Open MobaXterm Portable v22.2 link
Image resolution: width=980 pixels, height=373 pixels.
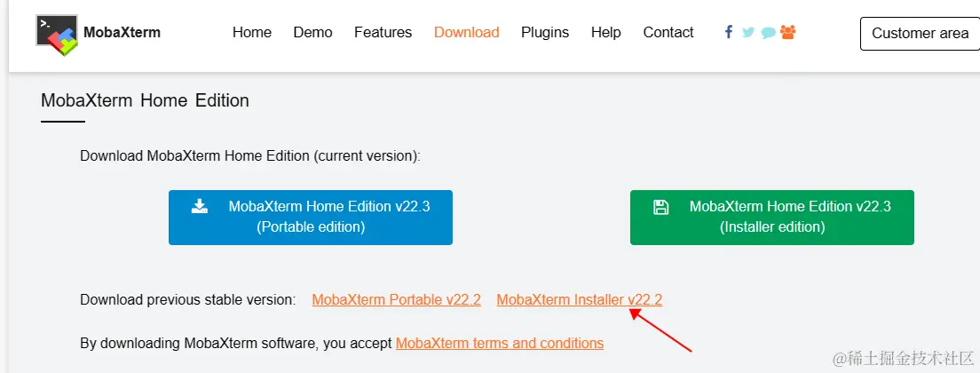(x=396, y=300)
